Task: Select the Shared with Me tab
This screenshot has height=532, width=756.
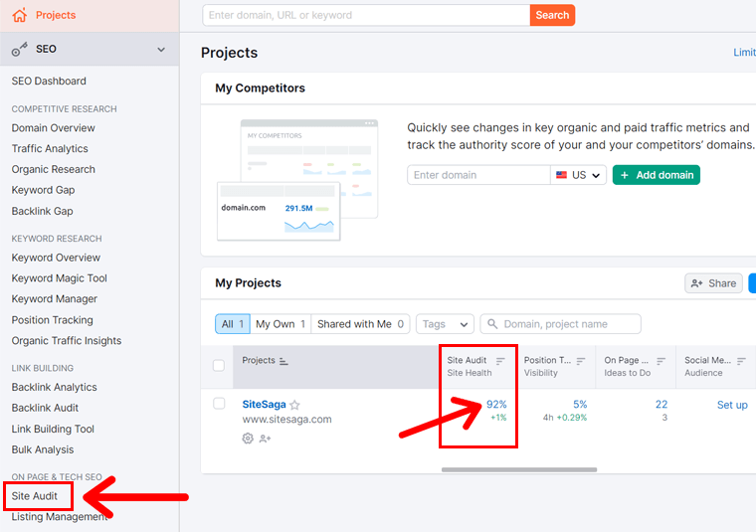Action: coord(360,324)
